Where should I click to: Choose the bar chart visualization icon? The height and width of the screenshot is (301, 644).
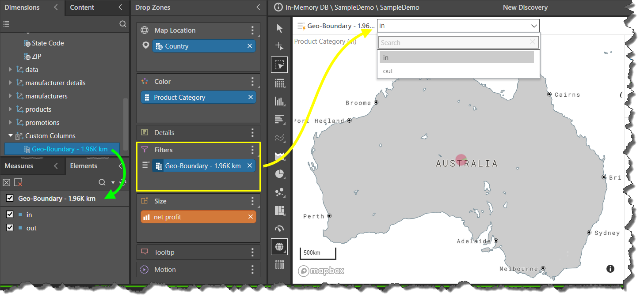(279, 101)
